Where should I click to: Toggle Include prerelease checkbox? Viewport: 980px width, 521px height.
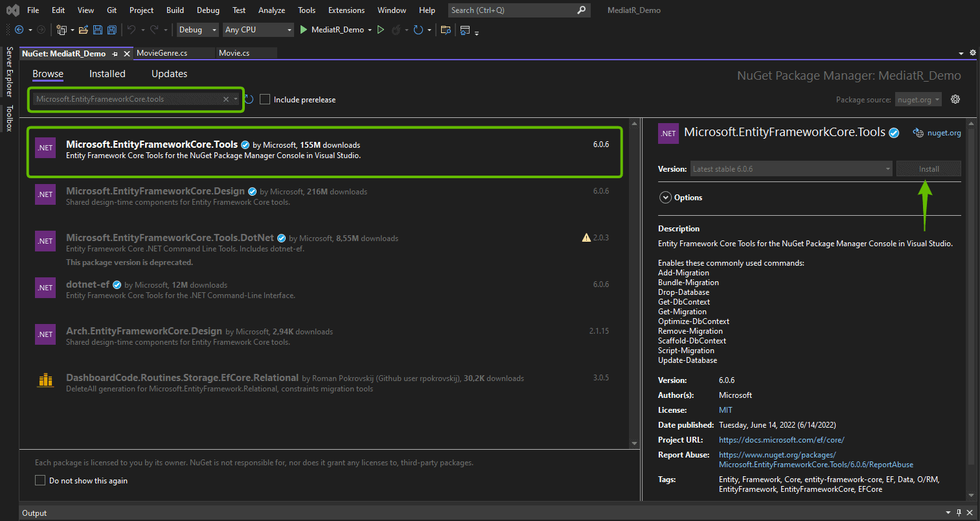(x=265, y=99)
